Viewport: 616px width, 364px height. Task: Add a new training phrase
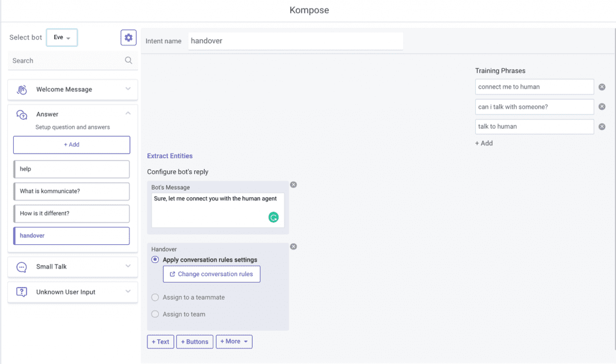pos(484,143)
